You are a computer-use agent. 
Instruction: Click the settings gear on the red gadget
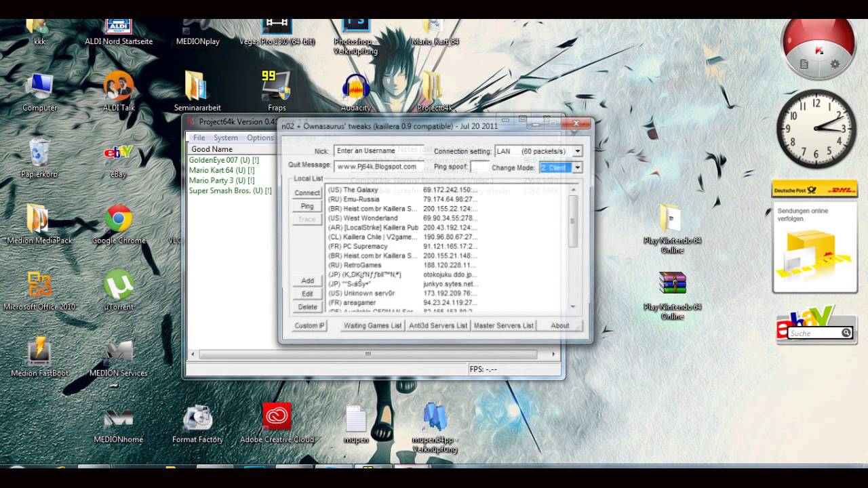[835, 64]
